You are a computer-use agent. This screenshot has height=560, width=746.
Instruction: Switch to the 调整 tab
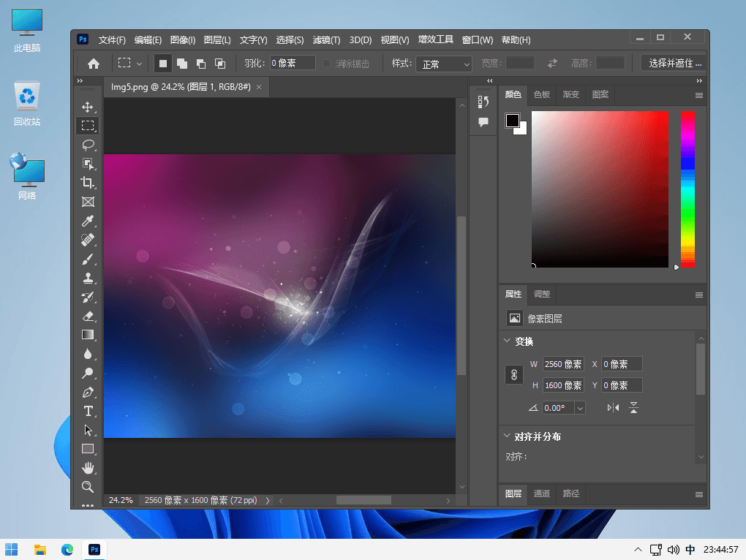pos(542,295)
